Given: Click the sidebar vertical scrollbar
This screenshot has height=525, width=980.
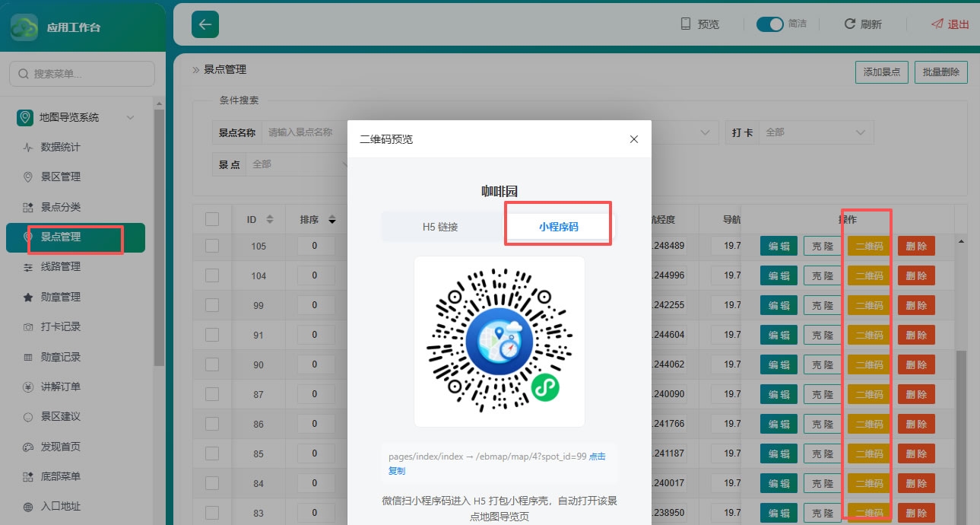Looking at the screenshot, I should click(159, 236).
